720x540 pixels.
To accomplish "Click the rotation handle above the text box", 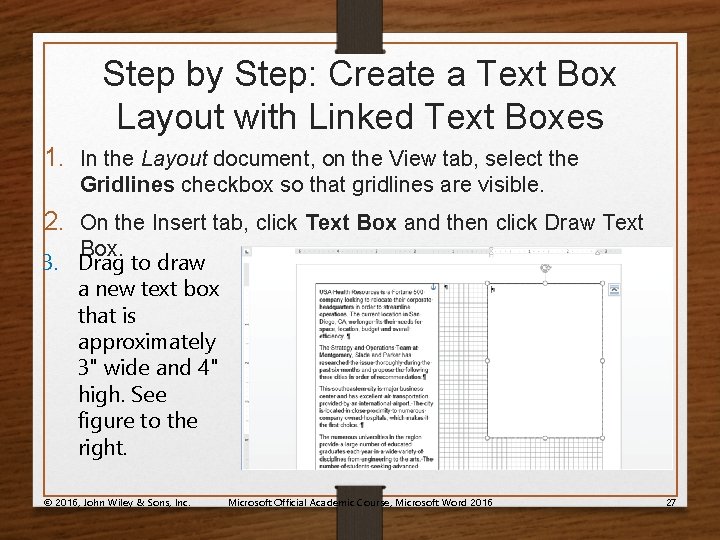I will point(545,268).
